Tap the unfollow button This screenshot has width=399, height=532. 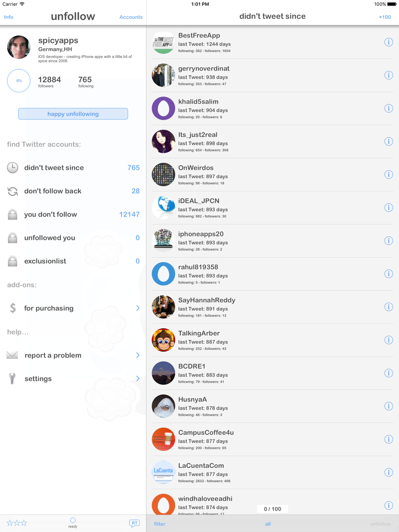380,524
